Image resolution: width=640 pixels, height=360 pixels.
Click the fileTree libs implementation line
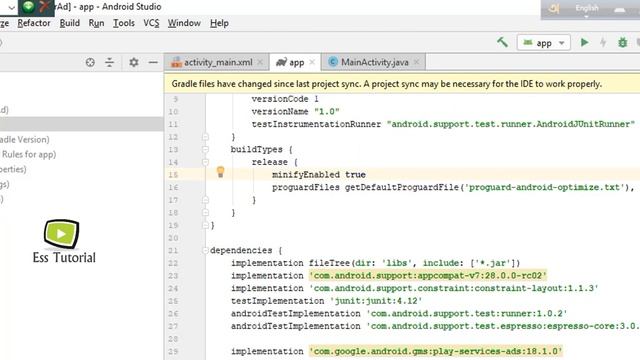click(376, 263)
